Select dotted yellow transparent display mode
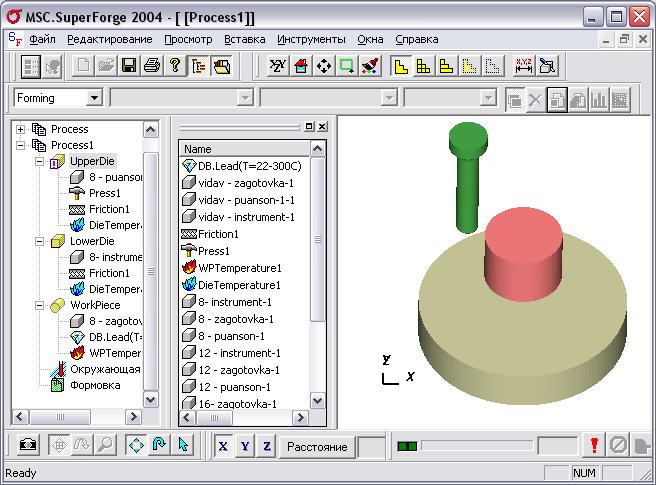 (469, 66)
